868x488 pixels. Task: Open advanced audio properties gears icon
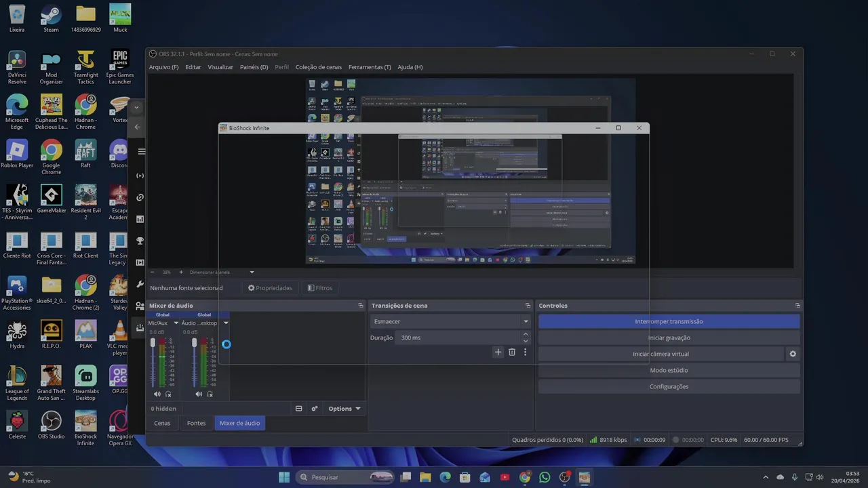[x=315, y=409]
